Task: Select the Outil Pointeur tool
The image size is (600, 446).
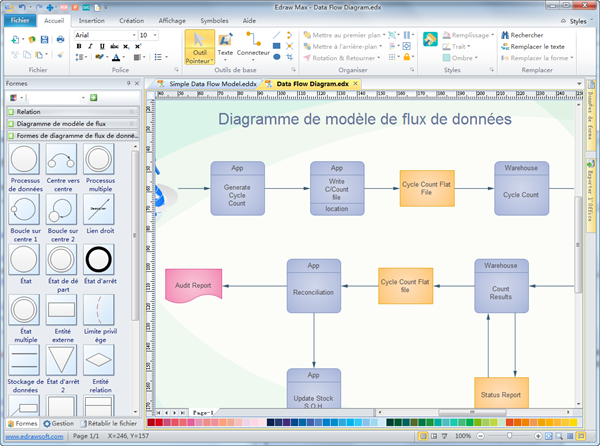Action: coord(199,47)
